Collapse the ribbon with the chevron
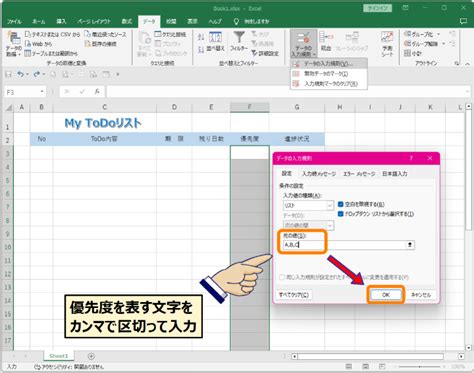The image size is (474, 373). pos(467,63)
